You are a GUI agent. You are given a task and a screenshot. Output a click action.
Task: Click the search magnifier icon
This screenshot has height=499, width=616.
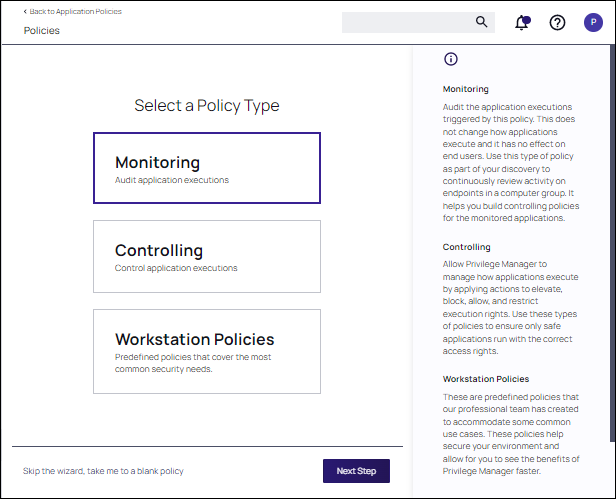481,22
